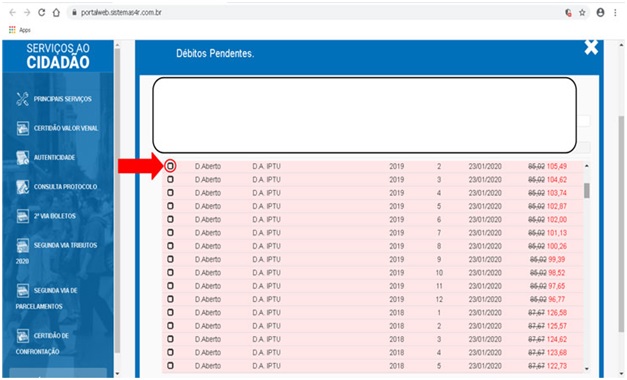The height and width of the screenshot is (380, 627).
Task: Bookmark page with star icon
Action: [582, 13]
